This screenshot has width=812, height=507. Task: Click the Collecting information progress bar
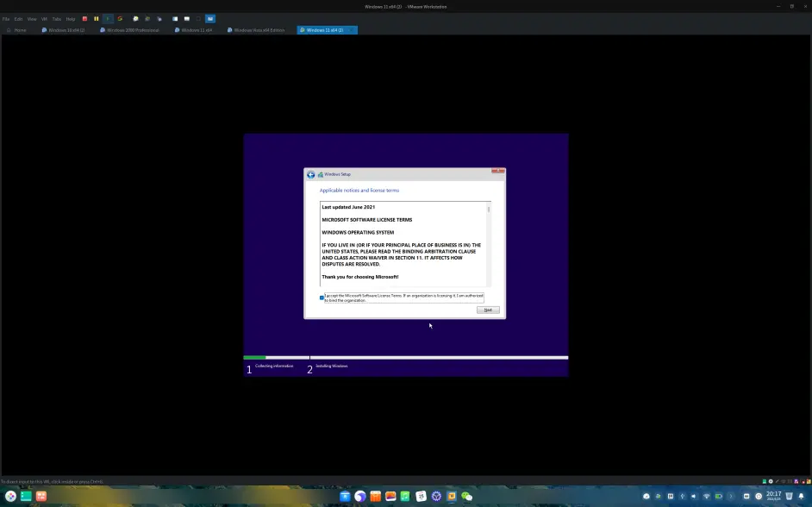point(277,357)
